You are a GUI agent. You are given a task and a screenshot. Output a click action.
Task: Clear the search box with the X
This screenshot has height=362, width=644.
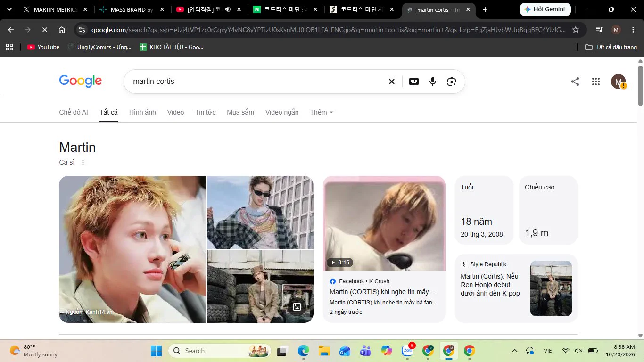(x=391, y=82)
